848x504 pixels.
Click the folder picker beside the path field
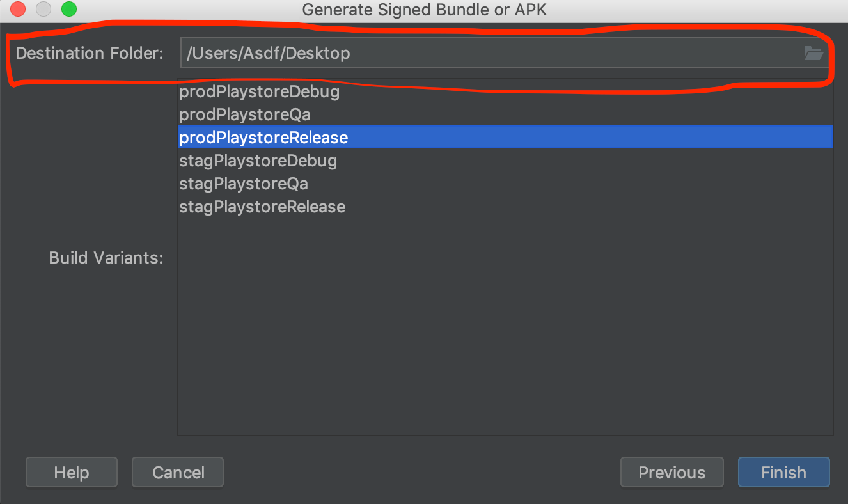pyautogui.click(x=813, y=54)
